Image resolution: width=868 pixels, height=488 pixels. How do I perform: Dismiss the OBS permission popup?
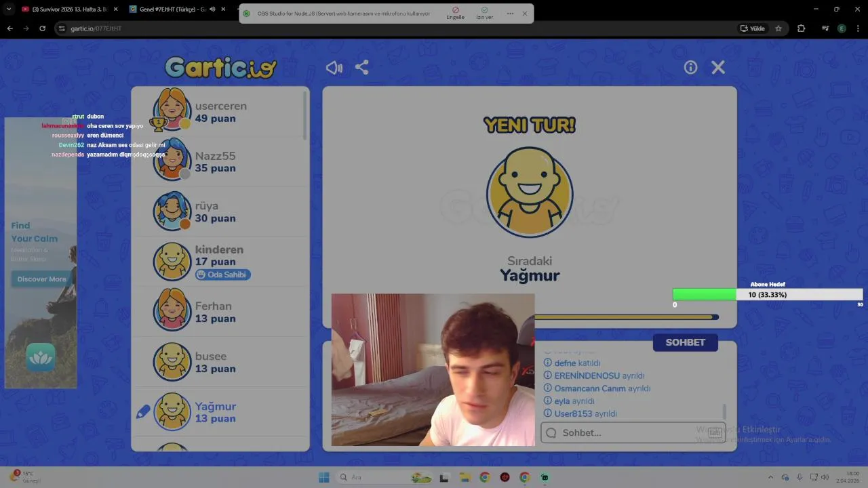pyautogui.click(x=524, y=14)
